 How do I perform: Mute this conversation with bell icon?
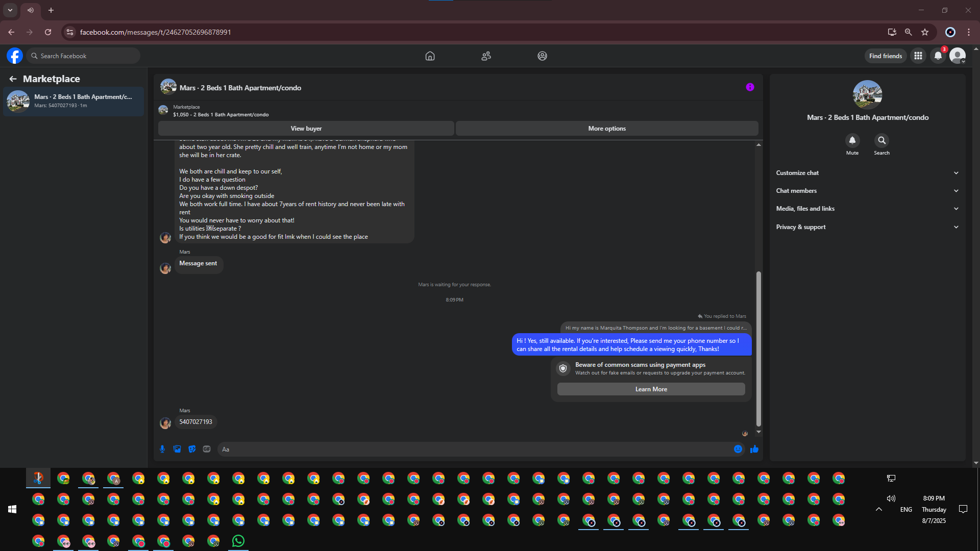(x=852, y=140)
